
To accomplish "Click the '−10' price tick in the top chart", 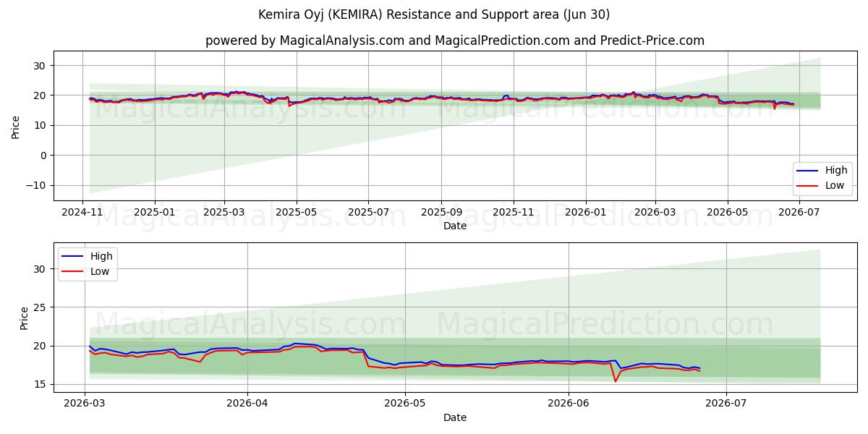I will (x=38, y=185).
